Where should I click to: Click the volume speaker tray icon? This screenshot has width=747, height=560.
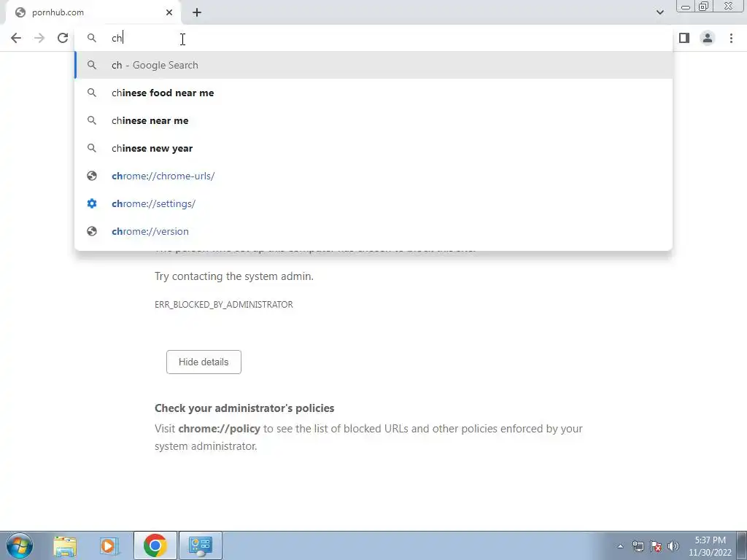[673, 546]
